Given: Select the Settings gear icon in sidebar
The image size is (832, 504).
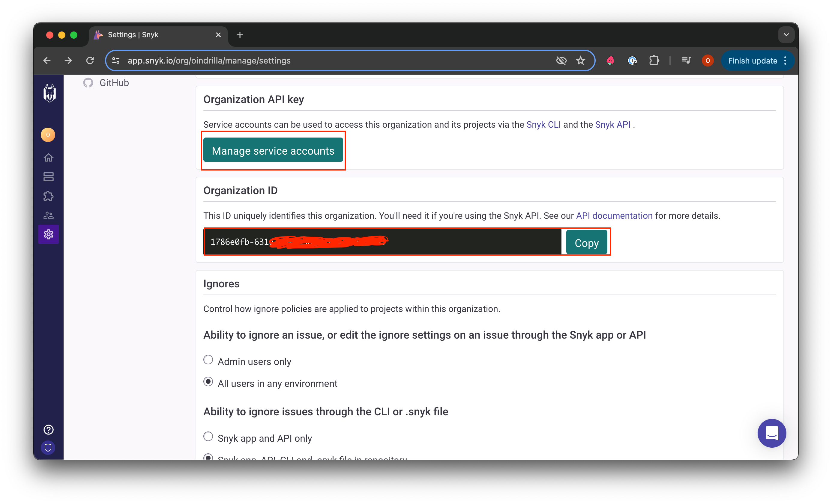Looking at the screenshot, I should (x=48, y=234).
